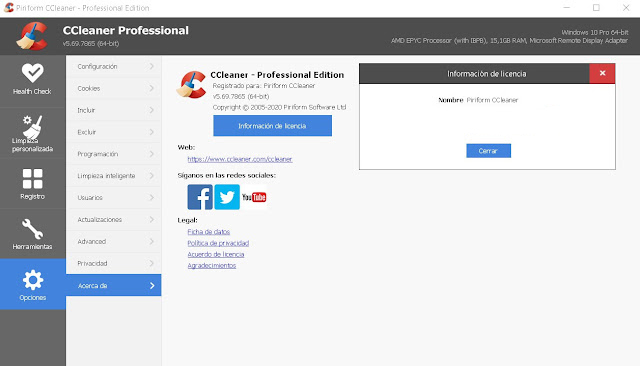The image size is (640, 366).
Task: Select the Acerca de menu item
Action: [x=113, y=285]
